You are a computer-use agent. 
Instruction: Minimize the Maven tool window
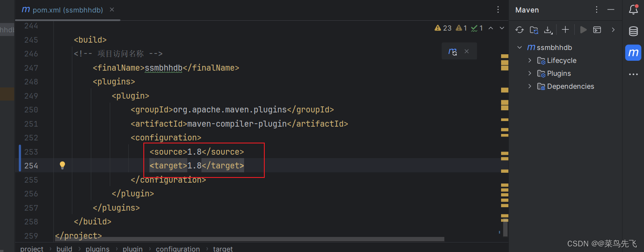610,9
